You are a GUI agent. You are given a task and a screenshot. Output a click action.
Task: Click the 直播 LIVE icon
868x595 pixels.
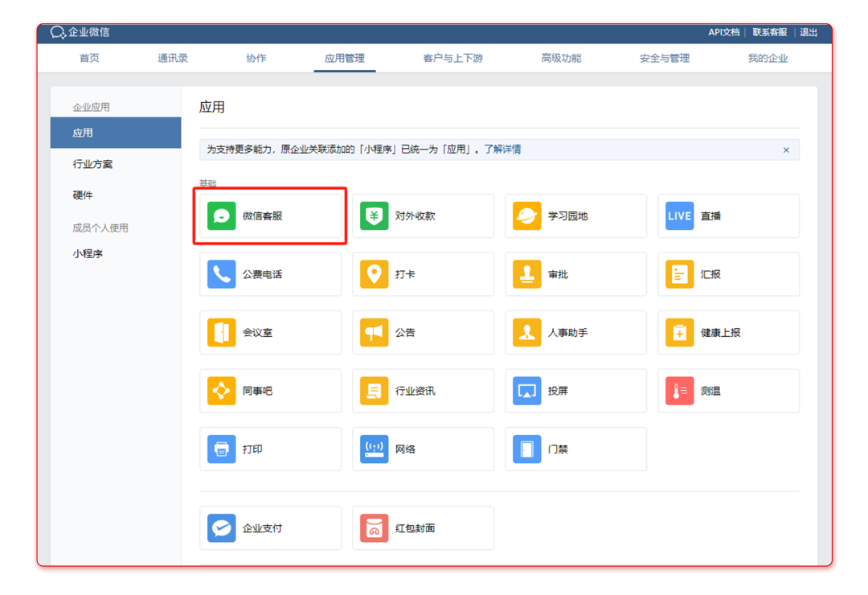680,216
